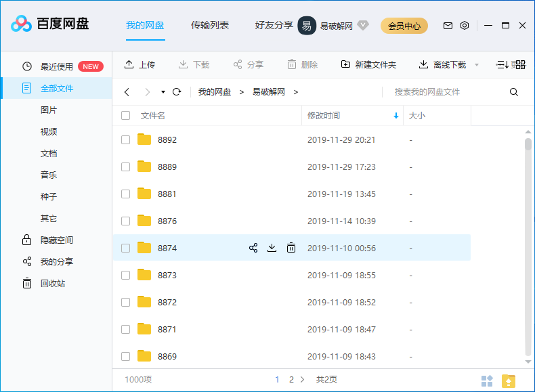Click the 上传 upload button
Screen dimensions: 535x392
coord(140,64)
